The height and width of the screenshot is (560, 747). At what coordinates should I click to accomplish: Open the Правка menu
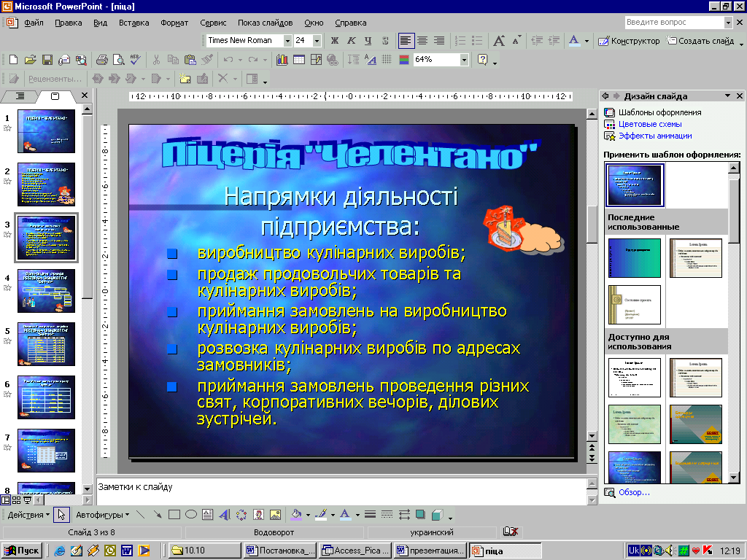point(68,23)
